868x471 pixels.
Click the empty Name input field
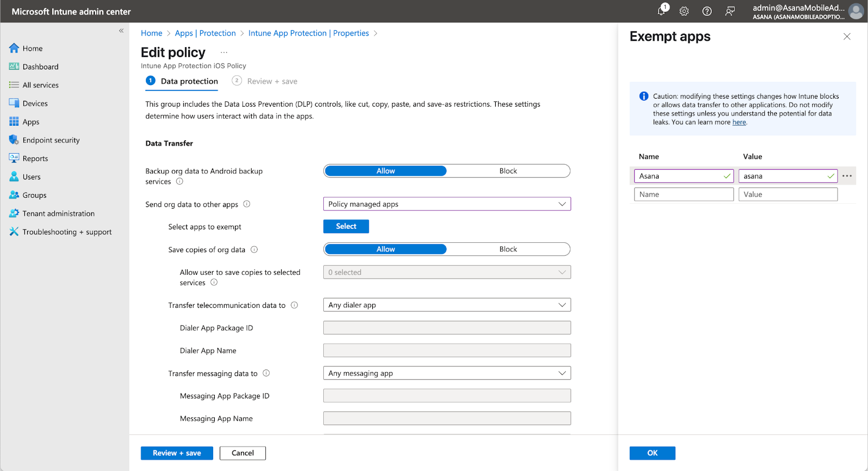(x=684, y=195)
